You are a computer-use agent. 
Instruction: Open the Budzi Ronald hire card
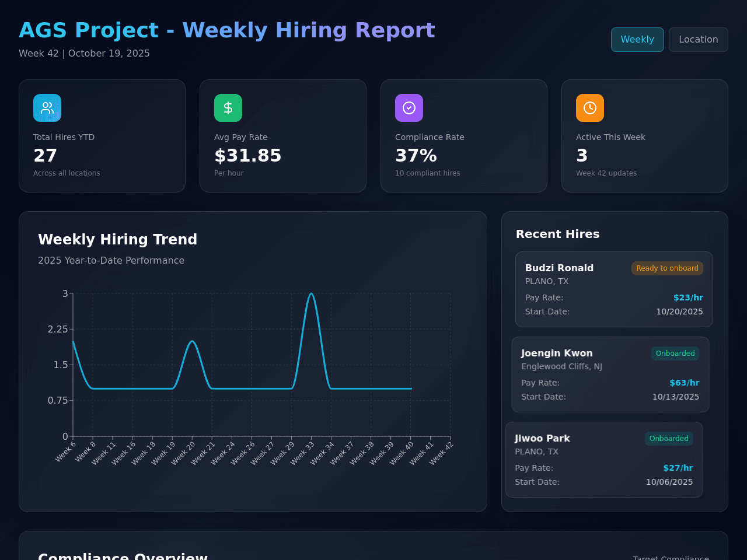tap(614, 289)
